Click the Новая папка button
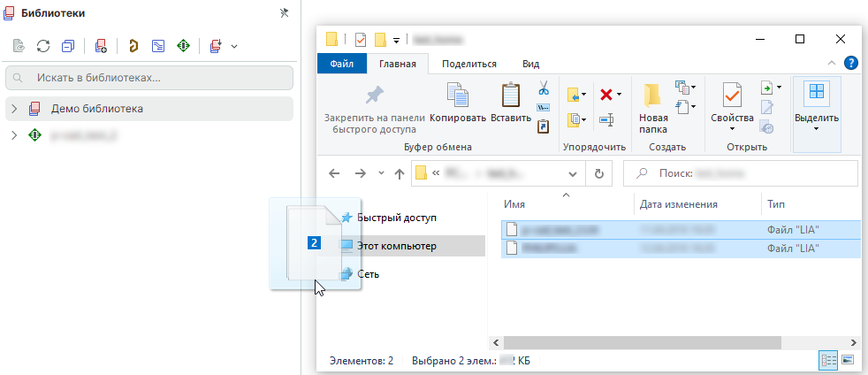Image resolution: width=868 pixels, height=375 pixels. 653,109
